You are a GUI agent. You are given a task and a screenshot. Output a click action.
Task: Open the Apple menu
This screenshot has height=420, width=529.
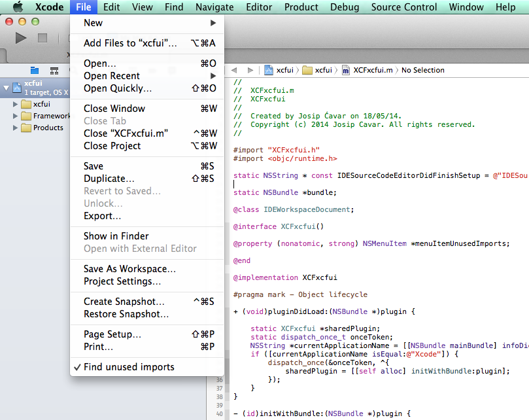(18, 7)
